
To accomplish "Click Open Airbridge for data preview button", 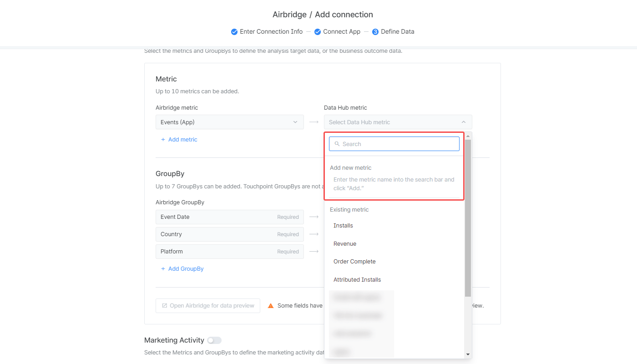I will click(x=208, y=306).
